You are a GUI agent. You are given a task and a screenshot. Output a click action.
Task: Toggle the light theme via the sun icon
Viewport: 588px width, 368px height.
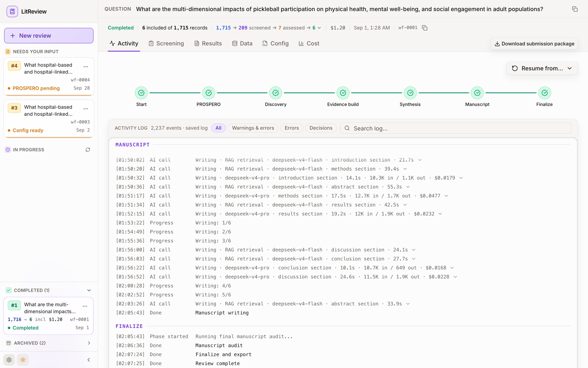(x=23, y=360)
